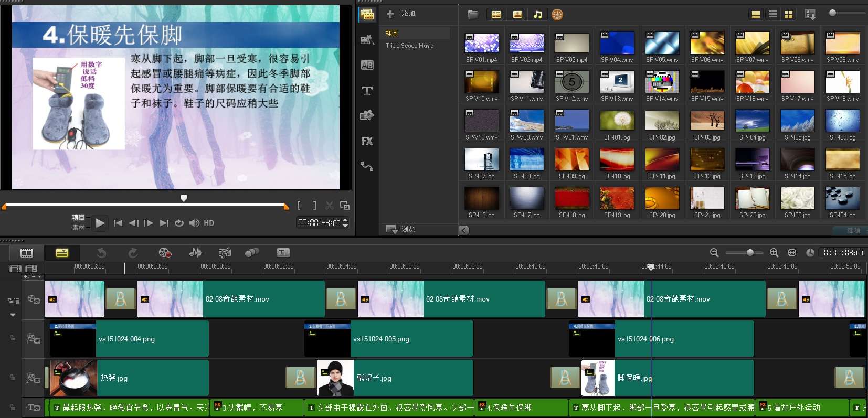Image resolution: width=868 pixels, height=418 pixels.
Task: Select the SP-V12.wmv countdown thumbnail
Action: [x=572, y=82]
